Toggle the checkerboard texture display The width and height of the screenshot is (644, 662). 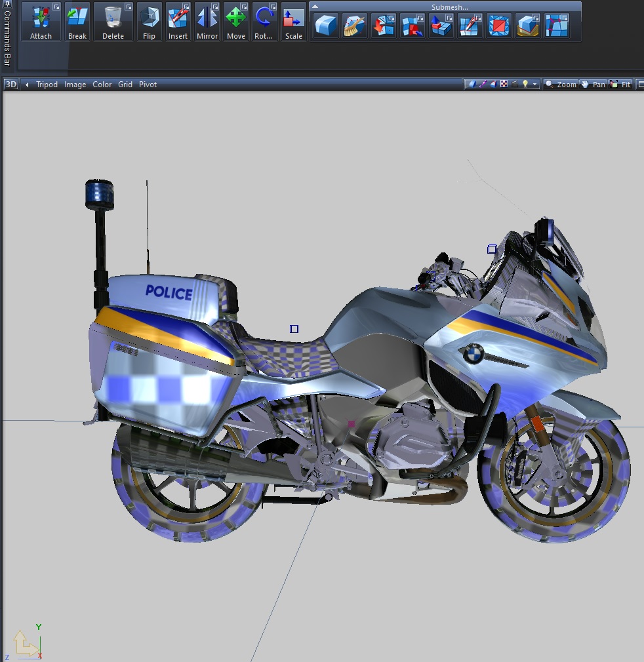click(504, 84)
